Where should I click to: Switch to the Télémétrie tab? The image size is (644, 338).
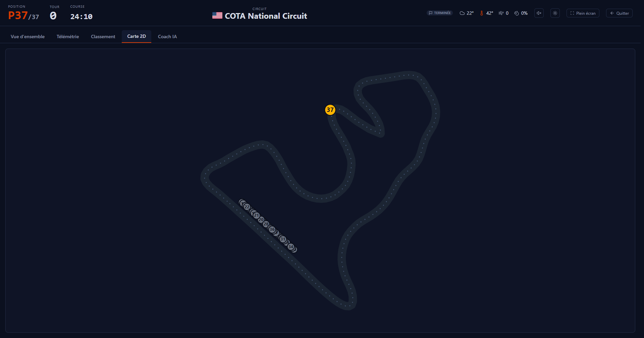pyautogui.click(x=68, y=37)
